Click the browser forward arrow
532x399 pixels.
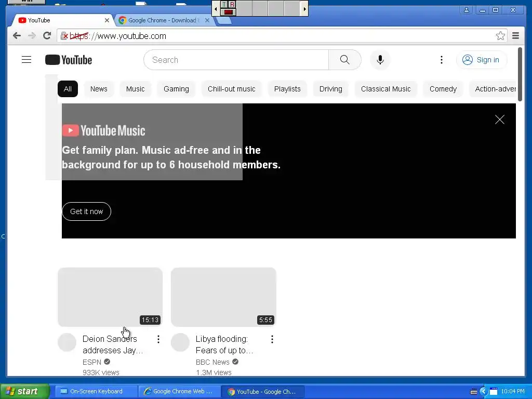[x=32, y=36]
